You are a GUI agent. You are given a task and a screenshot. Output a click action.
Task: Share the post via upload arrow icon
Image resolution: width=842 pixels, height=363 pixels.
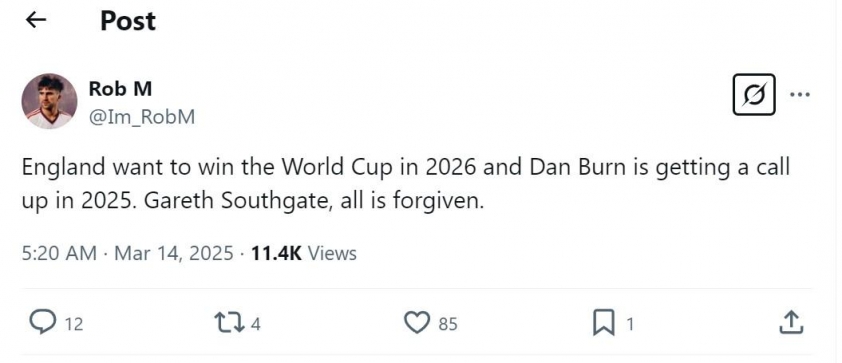(x=791, y=323)
